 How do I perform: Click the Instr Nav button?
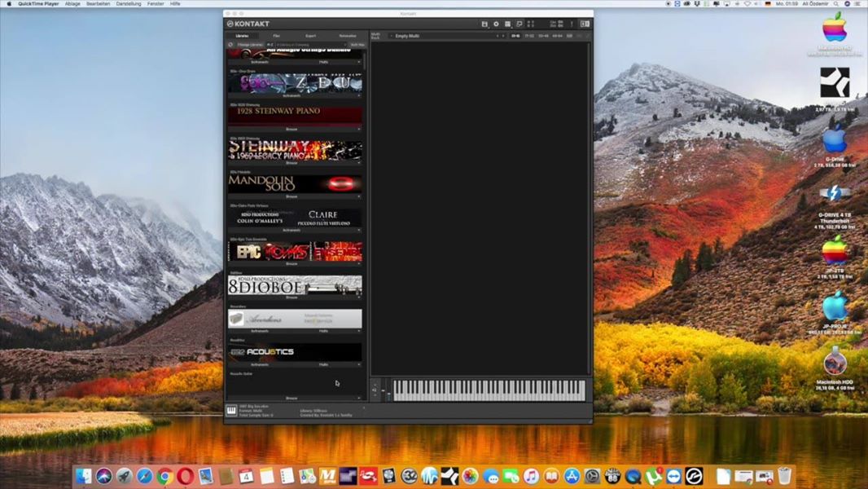(x=357, y=45)
